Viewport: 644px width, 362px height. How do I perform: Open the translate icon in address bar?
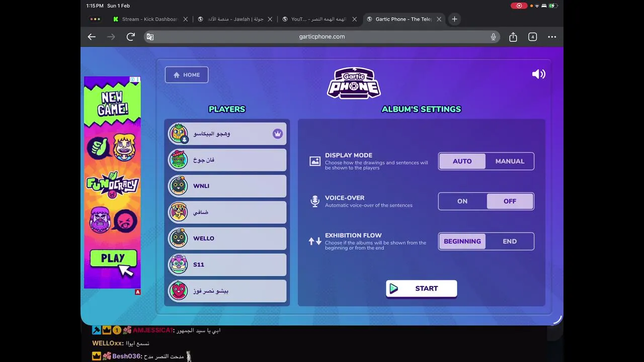150,37
